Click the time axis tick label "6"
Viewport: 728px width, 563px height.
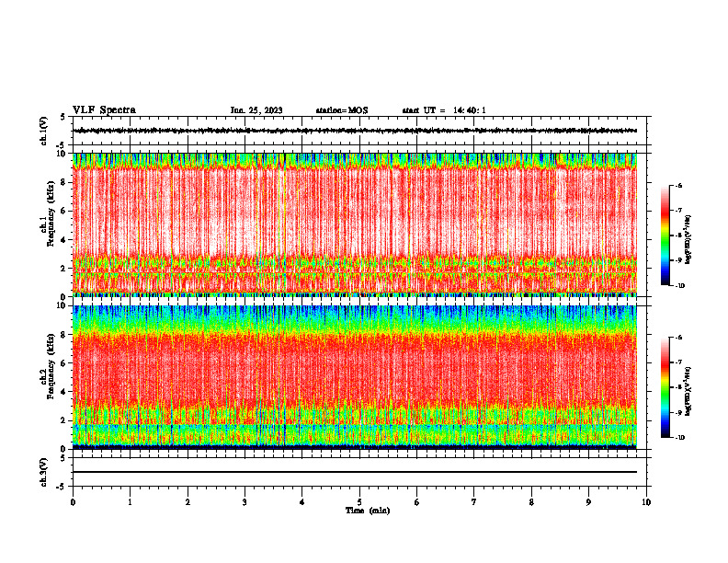tap(417, 502)
